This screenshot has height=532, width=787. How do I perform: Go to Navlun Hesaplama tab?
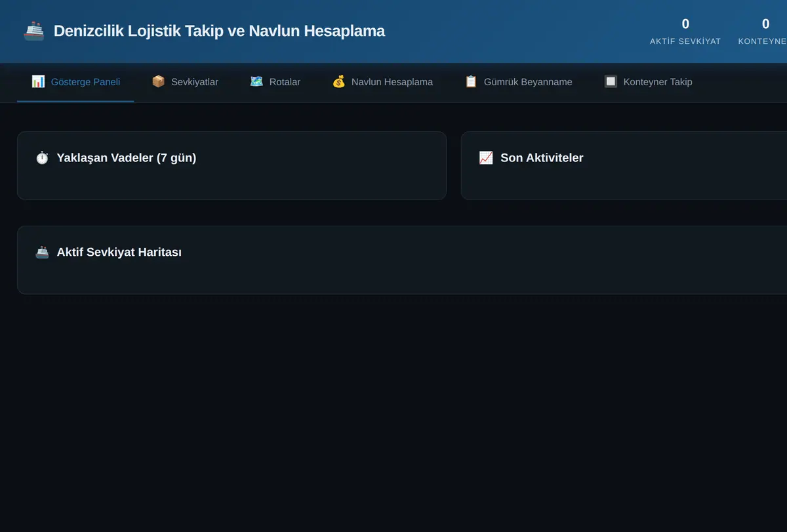pyautogui.click(x=382, y=82)
